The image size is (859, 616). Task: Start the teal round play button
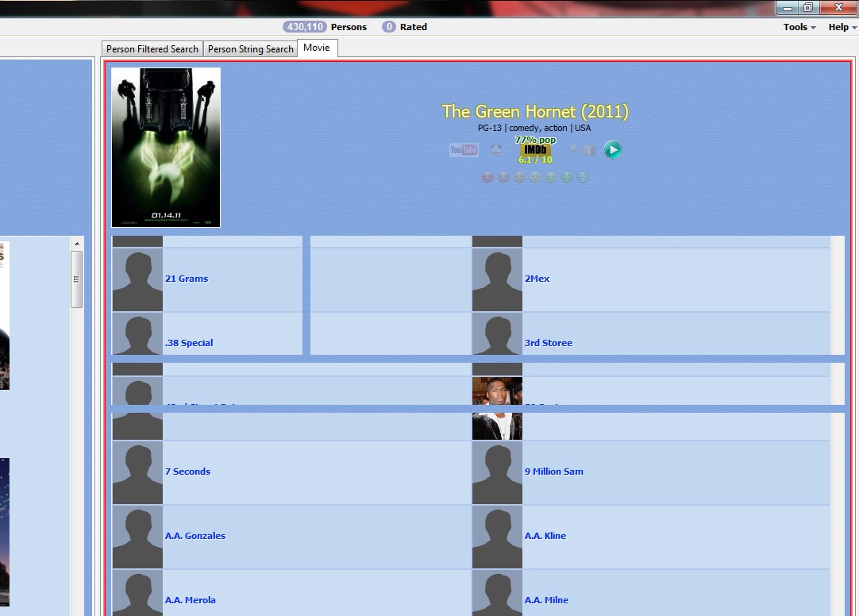coord(612,149)
